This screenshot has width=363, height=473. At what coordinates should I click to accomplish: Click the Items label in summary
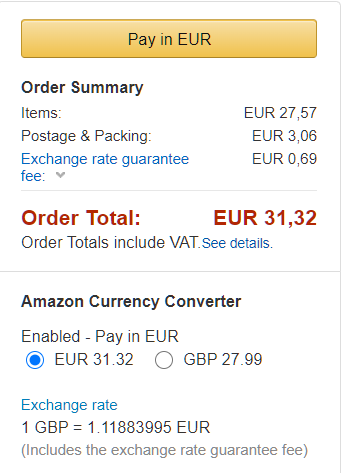pos(41,113)
